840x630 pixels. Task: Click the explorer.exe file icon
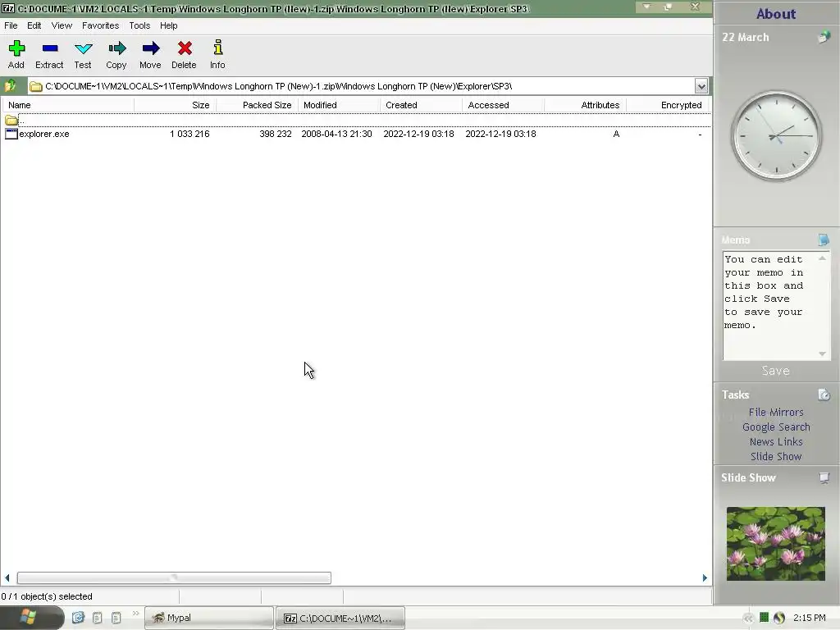11,134
